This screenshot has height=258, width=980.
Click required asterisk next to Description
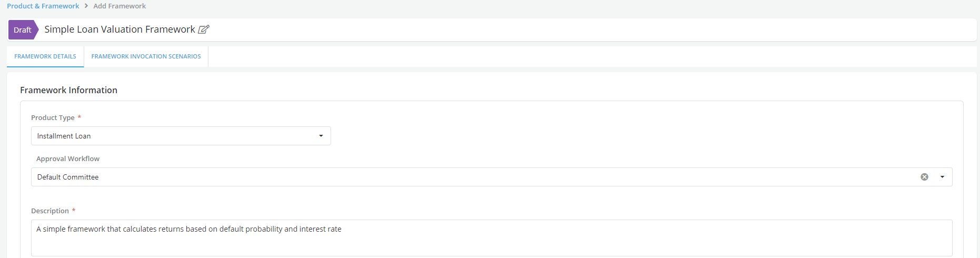(x=74, y=210)
